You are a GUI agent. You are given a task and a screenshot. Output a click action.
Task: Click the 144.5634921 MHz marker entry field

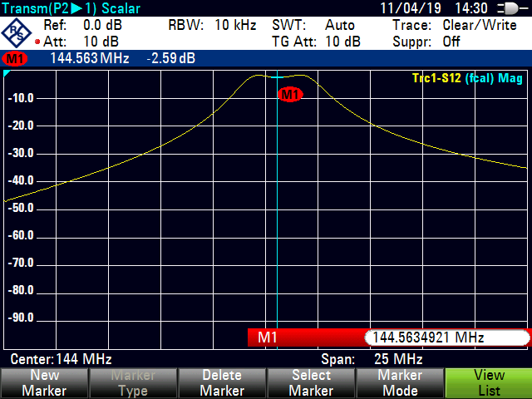pyautogui.click(x=446, y=337)
